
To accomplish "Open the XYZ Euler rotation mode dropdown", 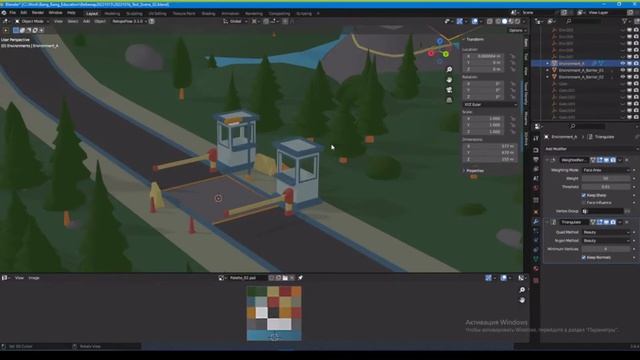I will point(490,104).
